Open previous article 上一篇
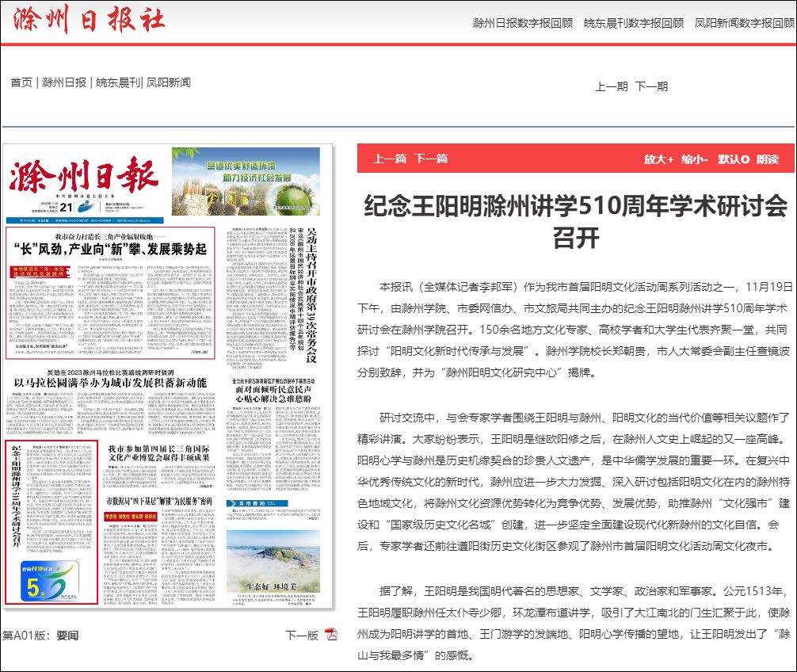The height and width of the screenshot is (672, 797). pos(390,158)
